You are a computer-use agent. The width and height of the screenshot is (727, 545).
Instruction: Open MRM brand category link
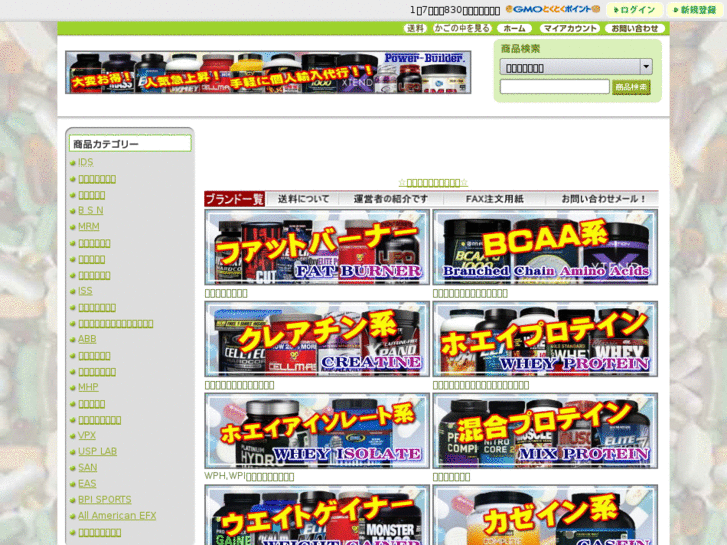pos(89,226)
